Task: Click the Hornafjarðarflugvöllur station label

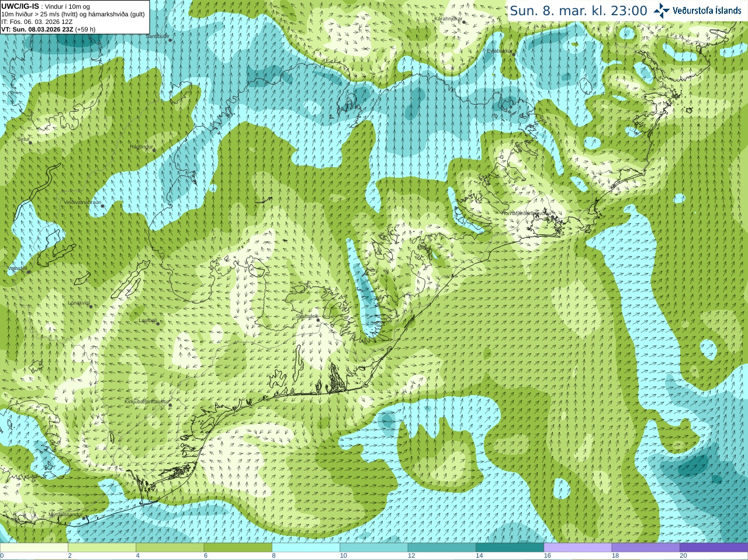Action: [x=525, y=213]
